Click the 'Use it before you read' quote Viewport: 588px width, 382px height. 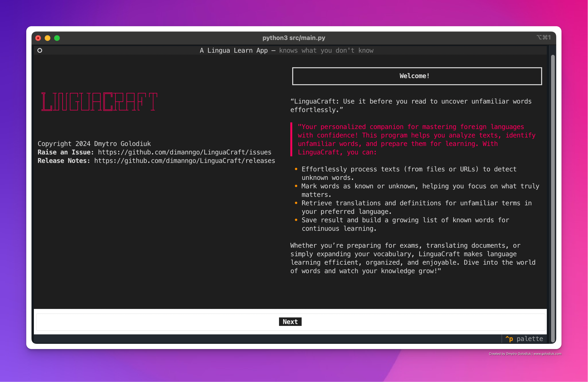(411, 105)
